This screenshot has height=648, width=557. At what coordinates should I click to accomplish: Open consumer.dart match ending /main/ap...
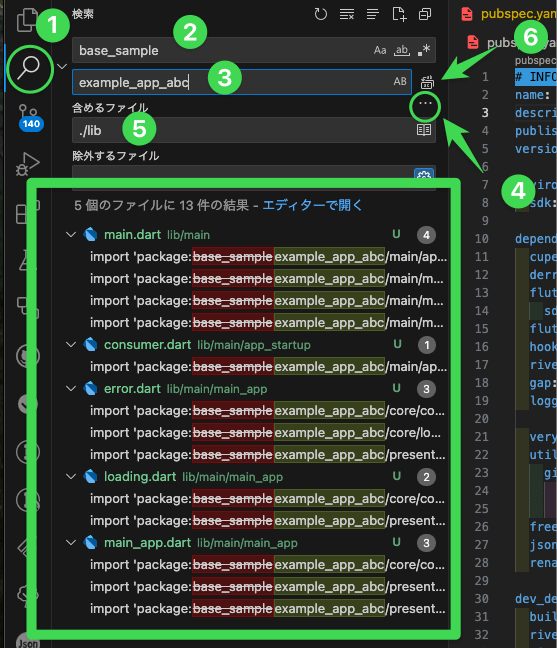tap(269, 367)
